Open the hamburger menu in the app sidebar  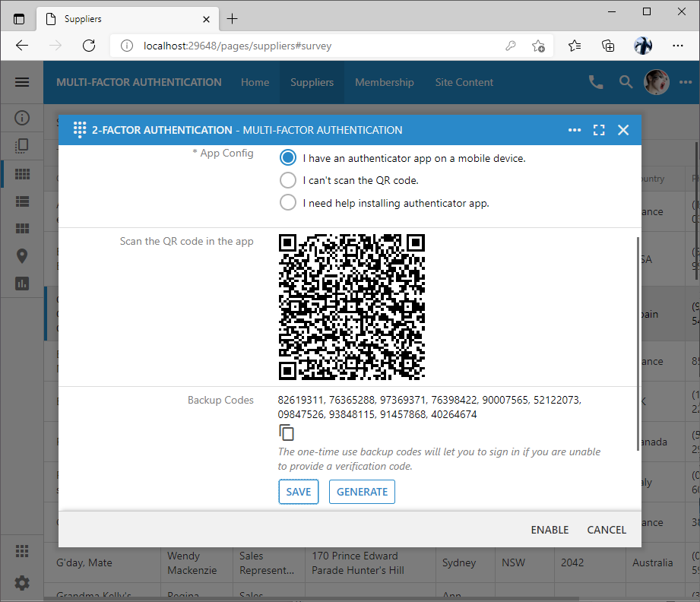click(x=22, y=82)
